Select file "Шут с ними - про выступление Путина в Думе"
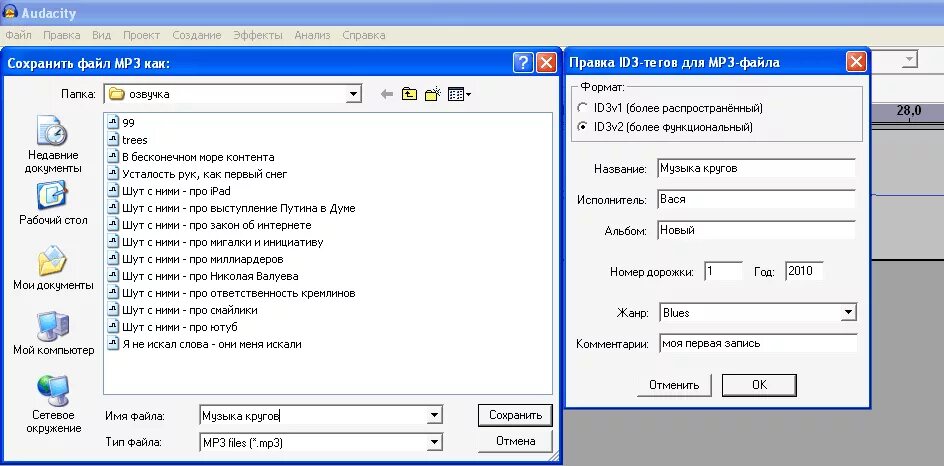 click(232, 208)
